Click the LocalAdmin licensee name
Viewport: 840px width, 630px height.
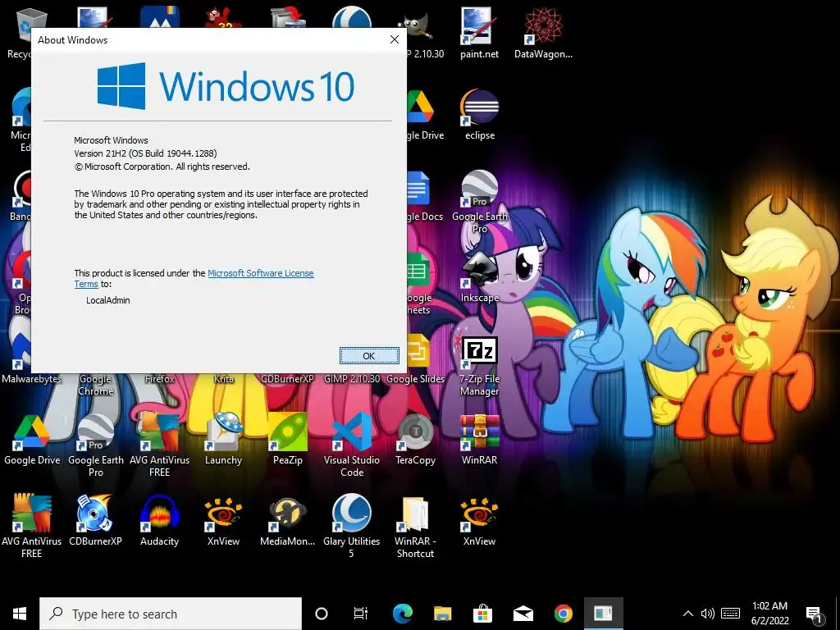coord(108,300)
